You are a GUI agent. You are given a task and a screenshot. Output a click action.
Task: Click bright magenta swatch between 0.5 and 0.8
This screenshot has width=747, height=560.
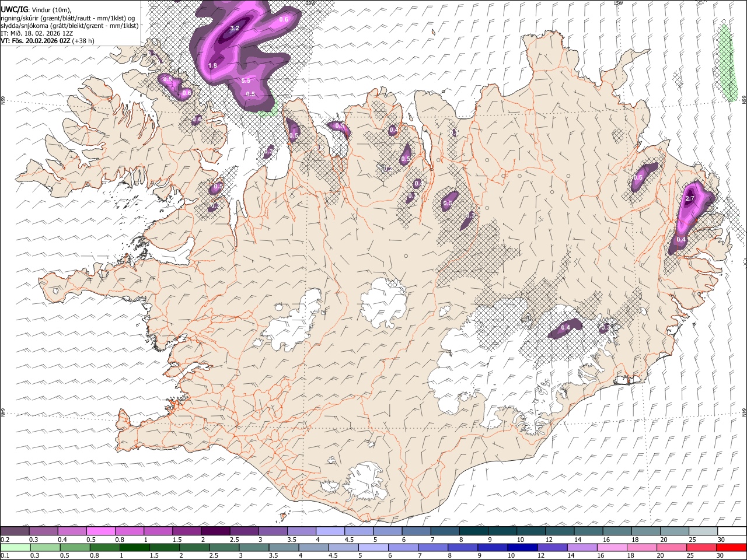(101, 531)
